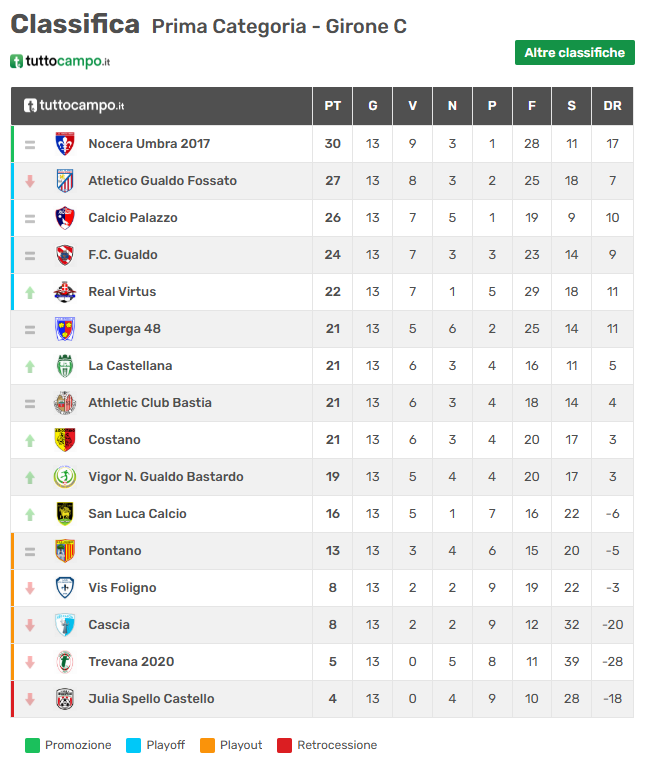The height and width of the screenshot is (758, 652).
Task: Click the PT column header
Action: click(333, 106)
